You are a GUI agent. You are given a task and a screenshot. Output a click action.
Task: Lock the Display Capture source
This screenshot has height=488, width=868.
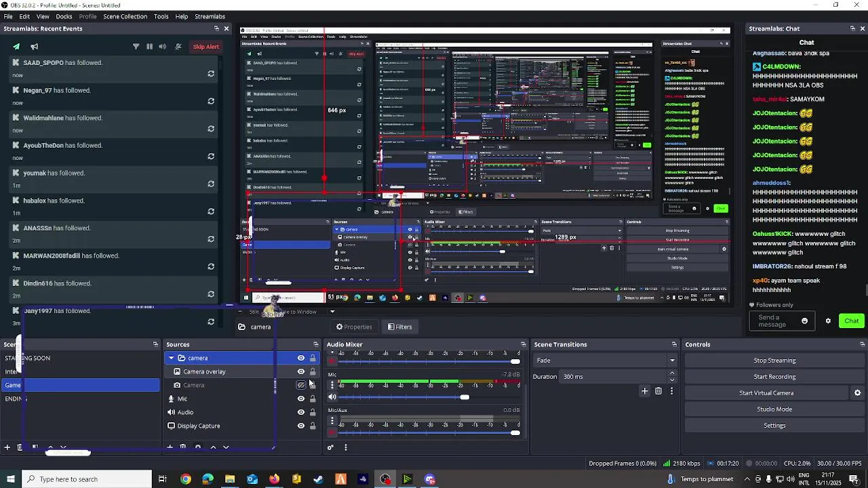click(x=313, y=426)
